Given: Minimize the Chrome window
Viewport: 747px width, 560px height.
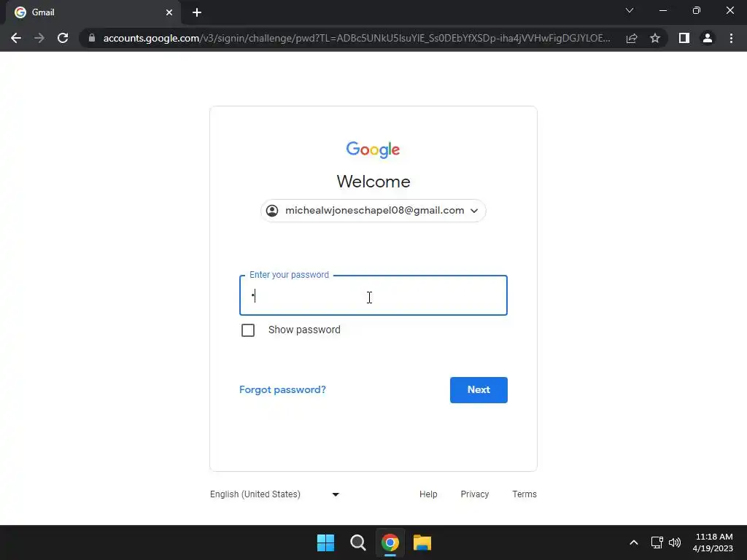Looking at the screenshot, I should click(x=662, y=10).
